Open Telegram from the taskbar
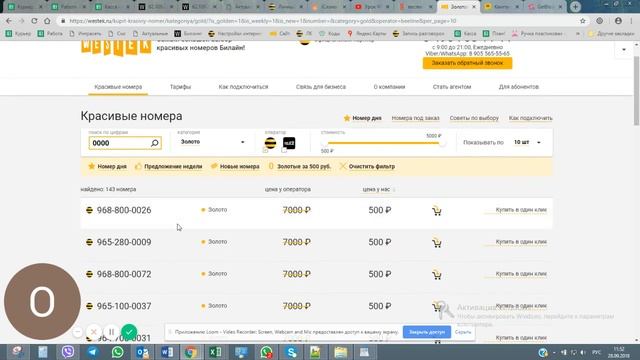 click(93, 352)
